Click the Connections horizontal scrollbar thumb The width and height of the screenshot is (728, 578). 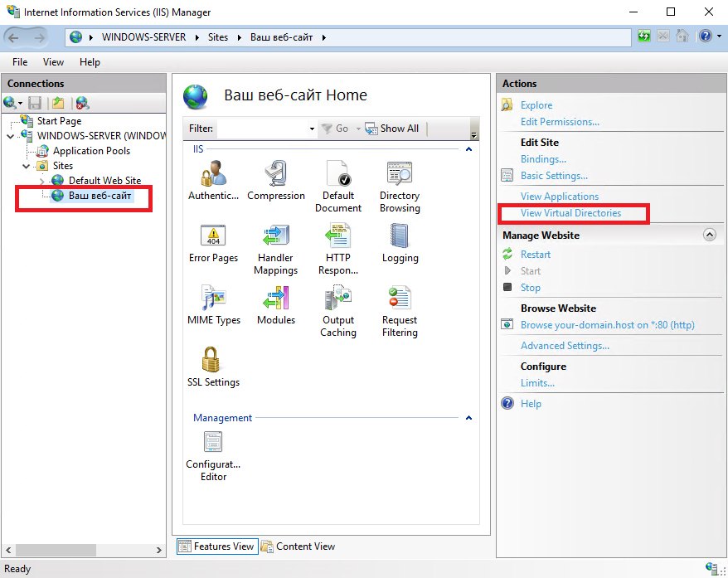(x=56, y=550)
